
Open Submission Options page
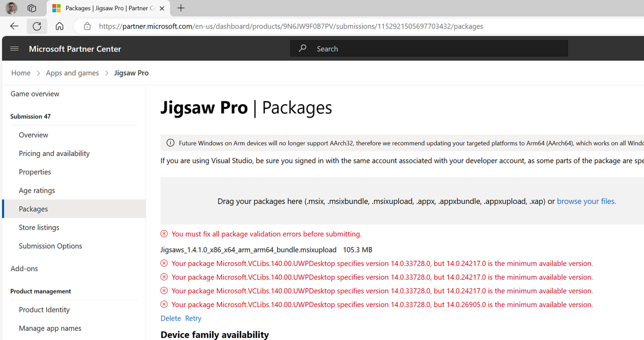point(50,246)
